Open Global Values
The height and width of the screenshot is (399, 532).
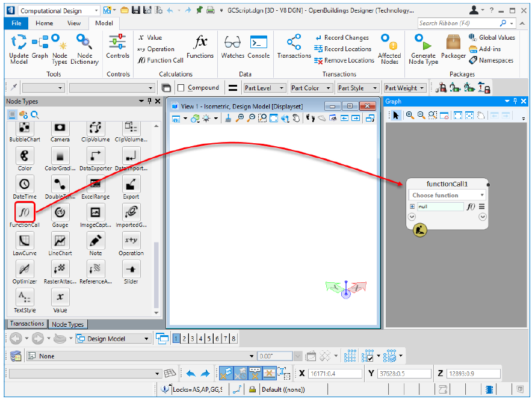tap(492, 37)
